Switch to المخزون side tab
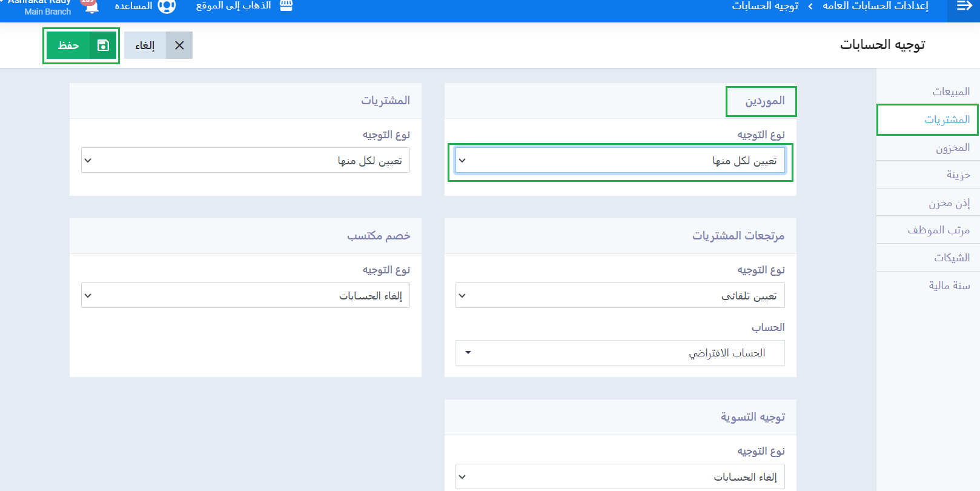This screenshot has height=491, width=980. click(952, 147)
